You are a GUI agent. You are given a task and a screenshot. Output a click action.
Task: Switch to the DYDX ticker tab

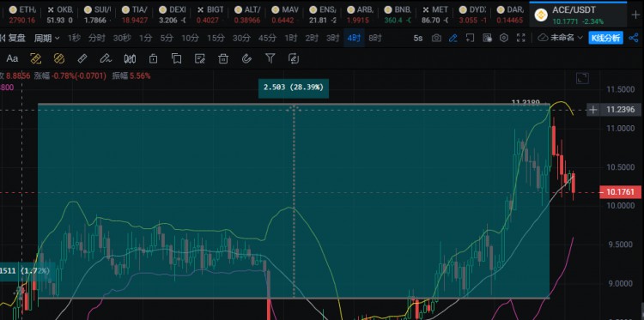(x=474, y=15)
